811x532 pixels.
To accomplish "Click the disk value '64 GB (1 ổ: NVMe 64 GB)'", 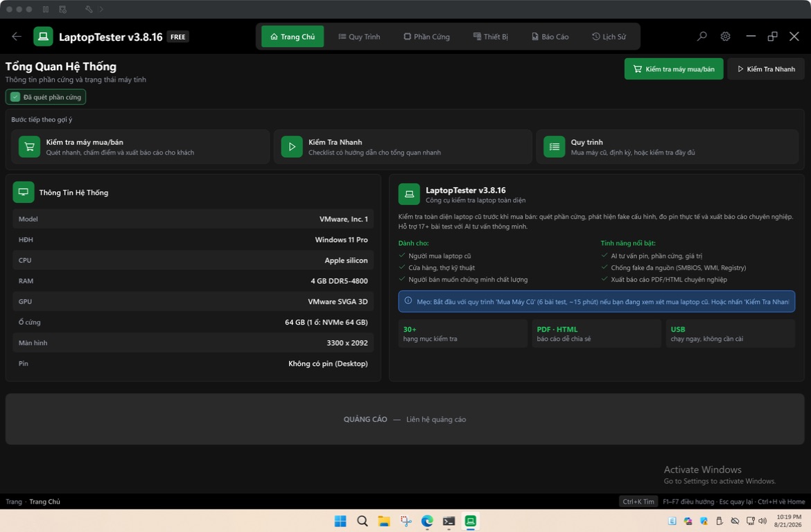I will point(326,323).
